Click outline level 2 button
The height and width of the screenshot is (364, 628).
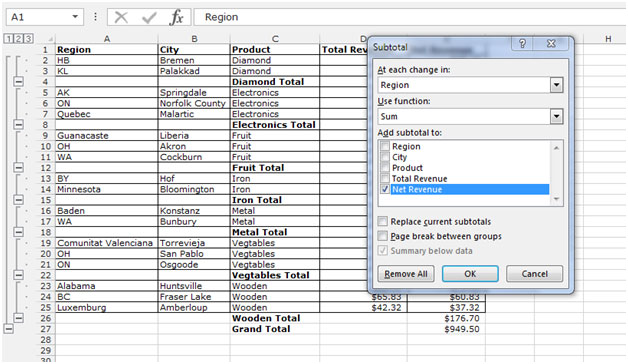pyautogui.click(x=18, y=39)
